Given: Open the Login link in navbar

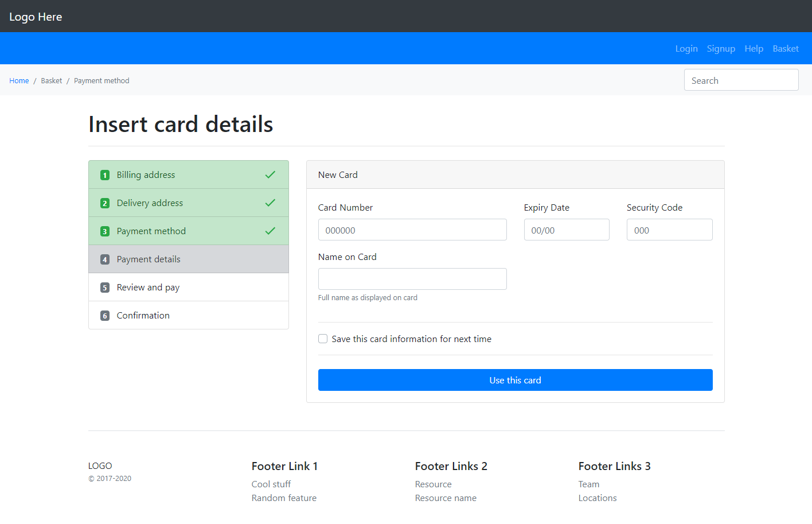Looking at the screenshot, I should click(686, 49).
